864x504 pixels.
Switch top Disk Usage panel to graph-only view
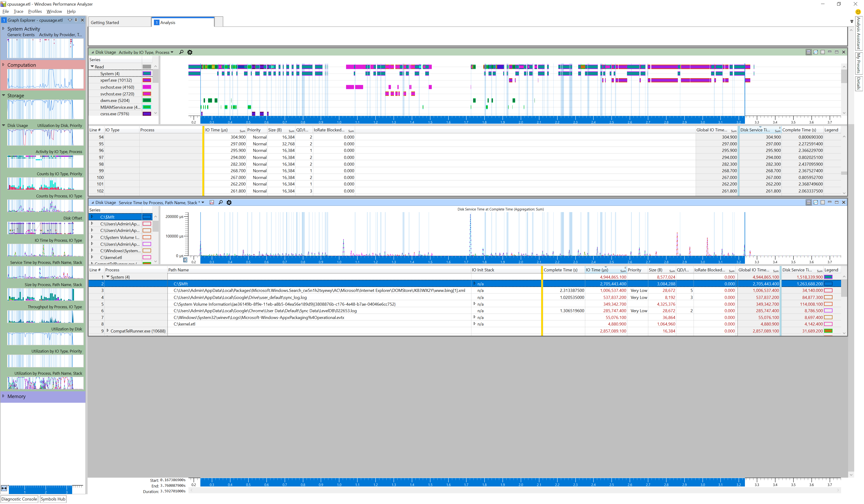[x=816, y=52]
